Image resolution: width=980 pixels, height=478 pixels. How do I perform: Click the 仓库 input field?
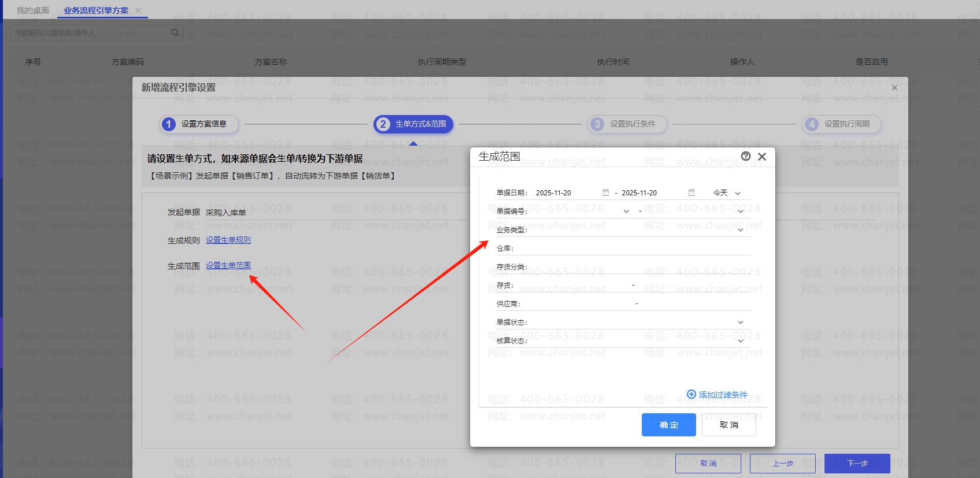(633, 249)
